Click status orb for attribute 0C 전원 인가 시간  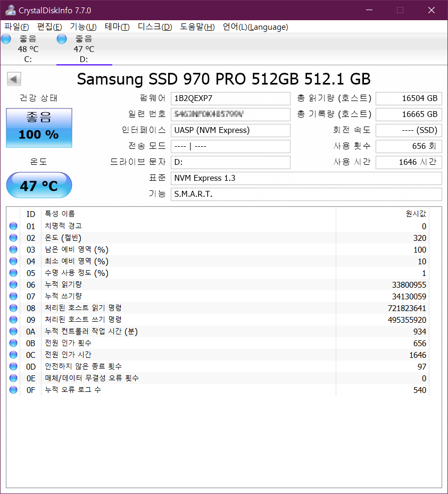pyautogui.click(x=13, y=355)
